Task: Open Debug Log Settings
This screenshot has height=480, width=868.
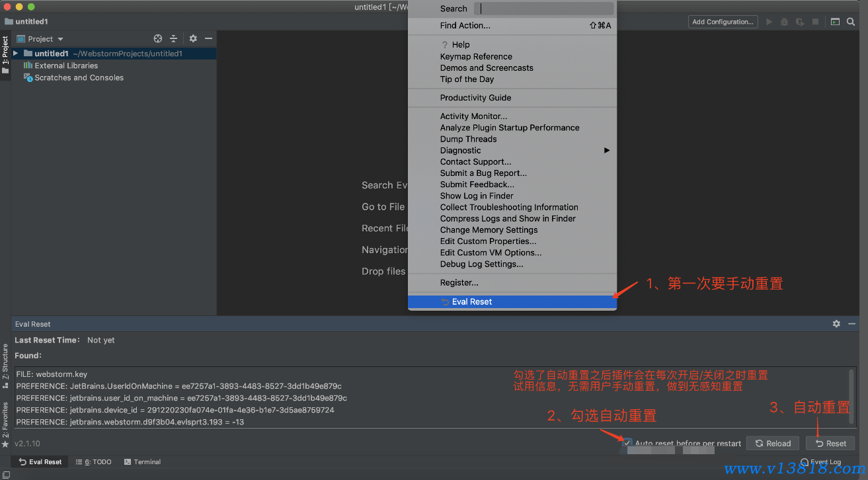Action: [512, 264]
